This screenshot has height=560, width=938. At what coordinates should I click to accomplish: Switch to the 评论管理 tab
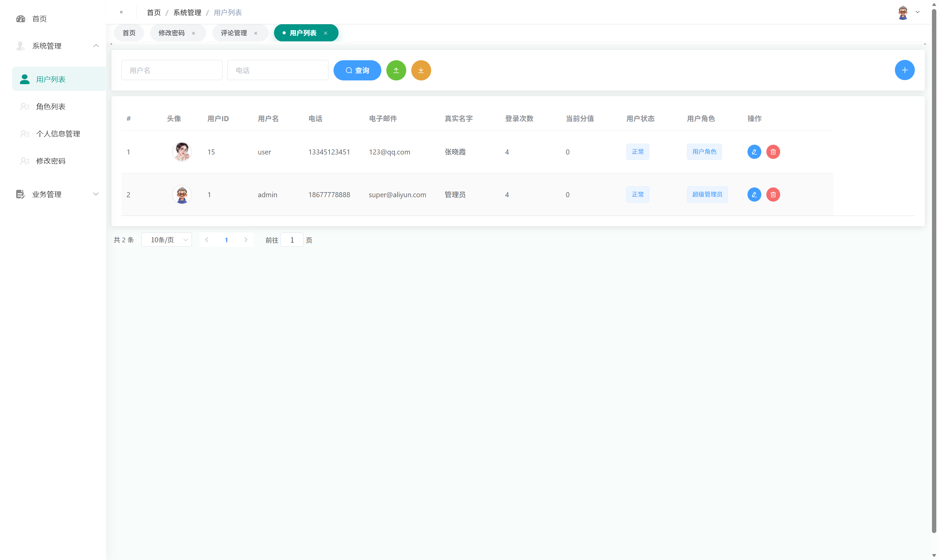pos(234,33)
